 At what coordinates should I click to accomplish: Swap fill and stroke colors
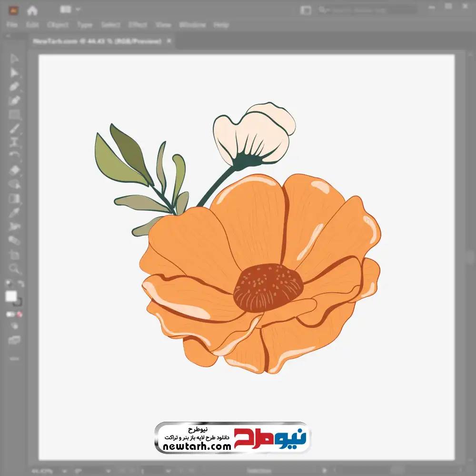pos(20,284)
